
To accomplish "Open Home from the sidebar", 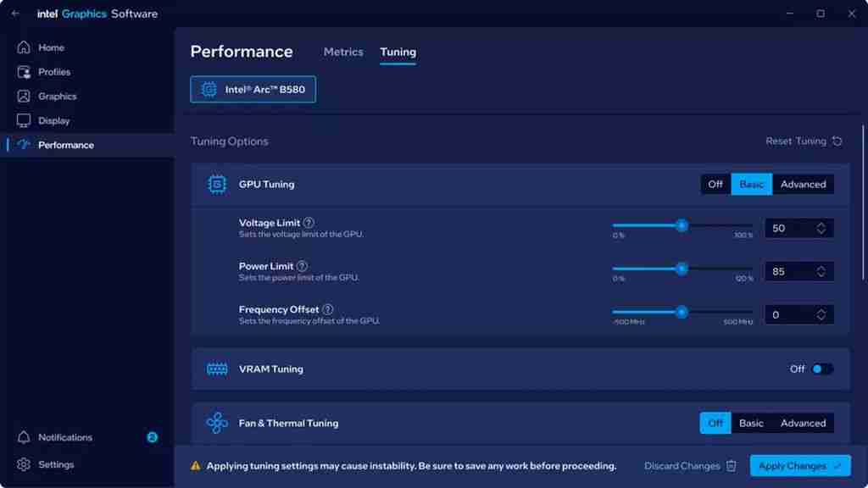I will coord(50,47).
